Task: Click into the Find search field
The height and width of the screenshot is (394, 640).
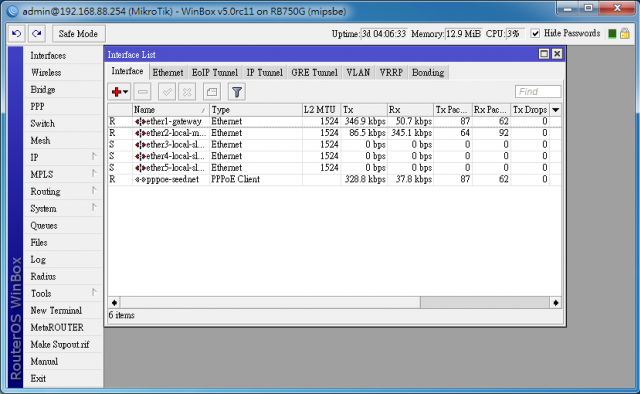Action: [538, 91]
